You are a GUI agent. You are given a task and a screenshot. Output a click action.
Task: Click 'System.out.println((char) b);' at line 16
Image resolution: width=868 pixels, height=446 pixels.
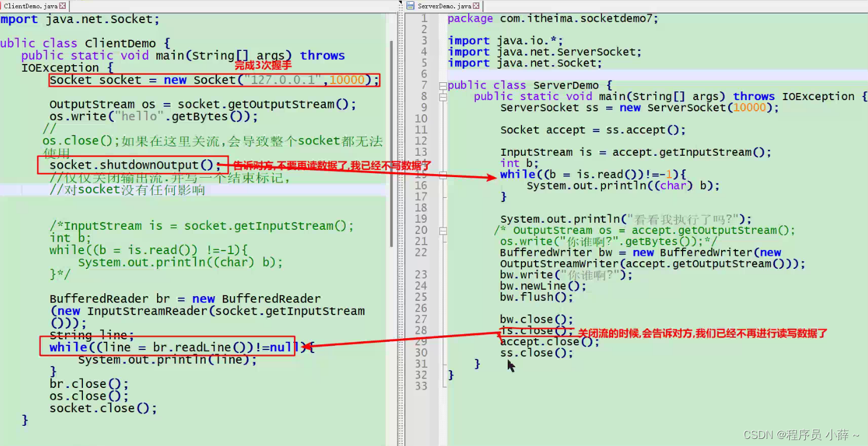coord(623,185)
